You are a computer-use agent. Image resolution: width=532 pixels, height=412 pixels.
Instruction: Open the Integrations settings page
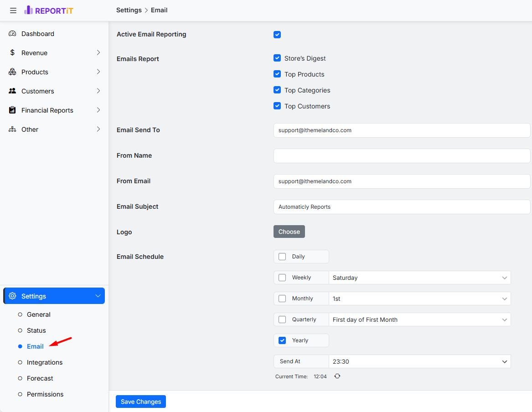coord(45,362)
